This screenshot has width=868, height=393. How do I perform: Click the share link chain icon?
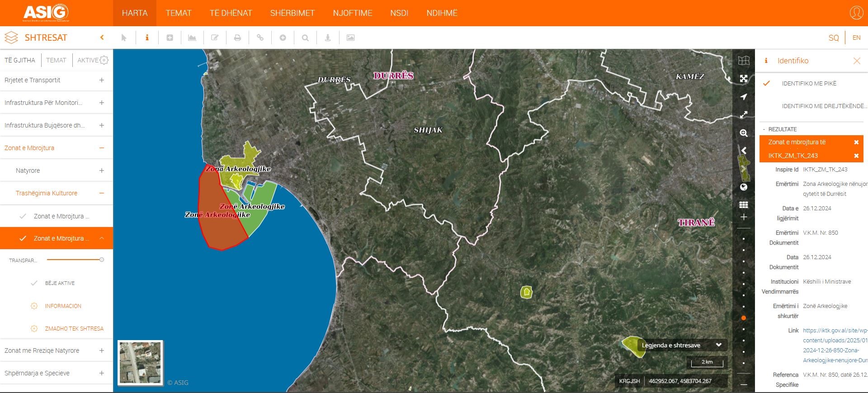[260, 38]
